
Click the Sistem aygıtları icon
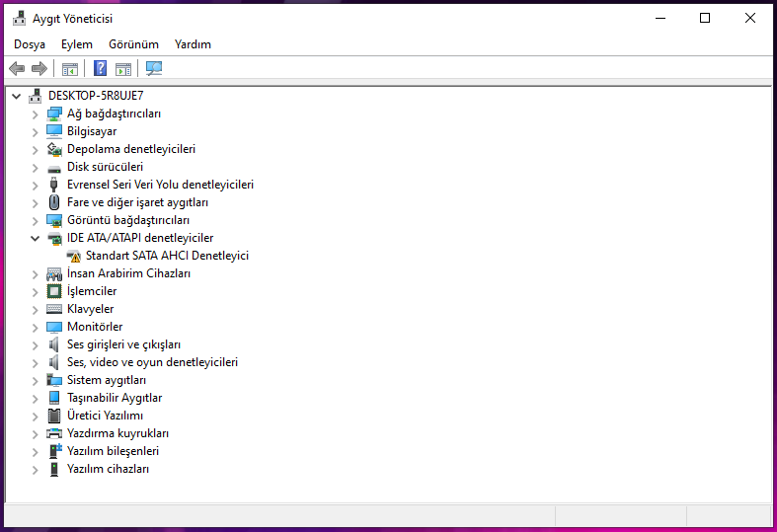pos(54,380)
